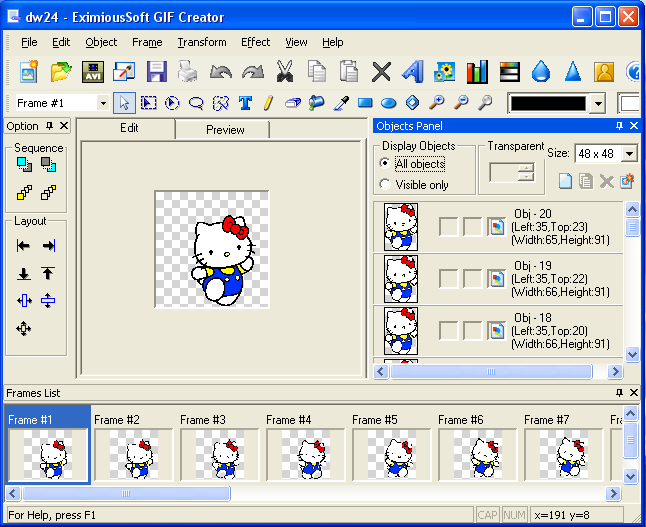Select Obj - 19 thumbnail in Objects Panel

[x=400, y=279]
